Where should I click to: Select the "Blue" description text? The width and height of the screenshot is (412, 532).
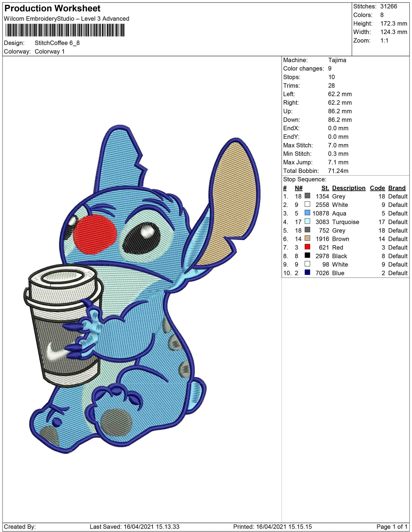coord(338,273)
